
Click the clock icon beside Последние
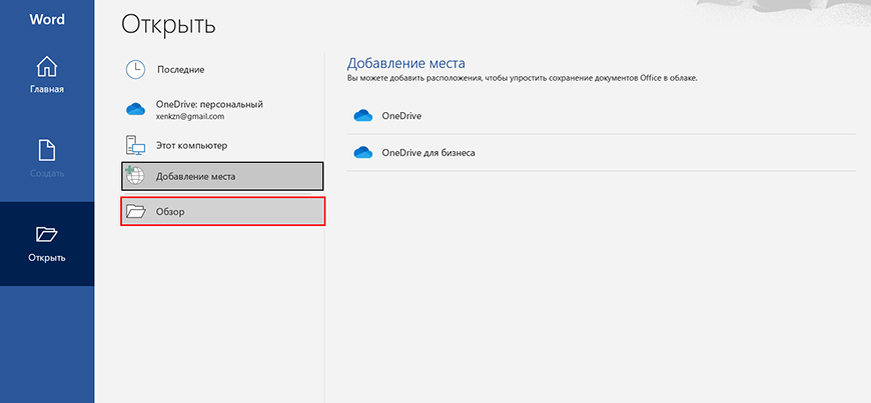point(135,69)
